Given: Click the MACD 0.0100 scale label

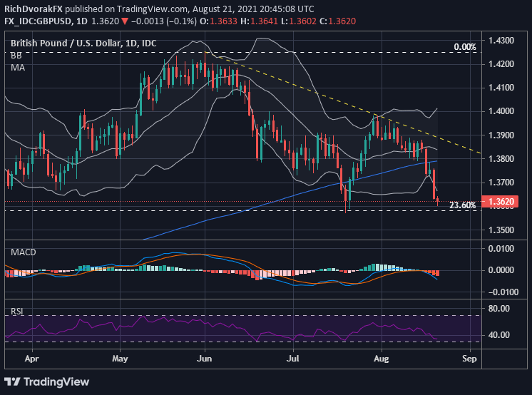Looking at the screenshot, I should pyautogui.click(x=501, y=249).
